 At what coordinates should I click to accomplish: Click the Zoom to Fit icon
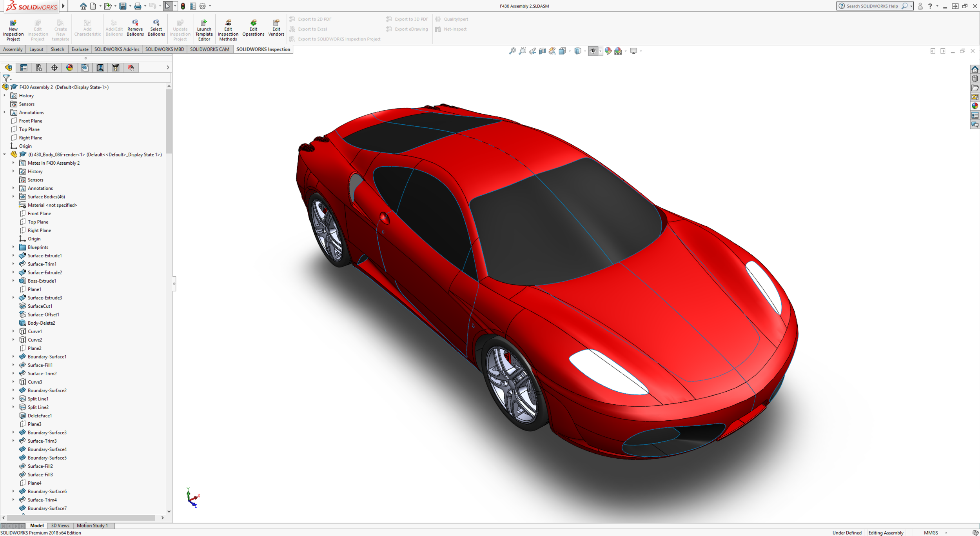point(512,51)
